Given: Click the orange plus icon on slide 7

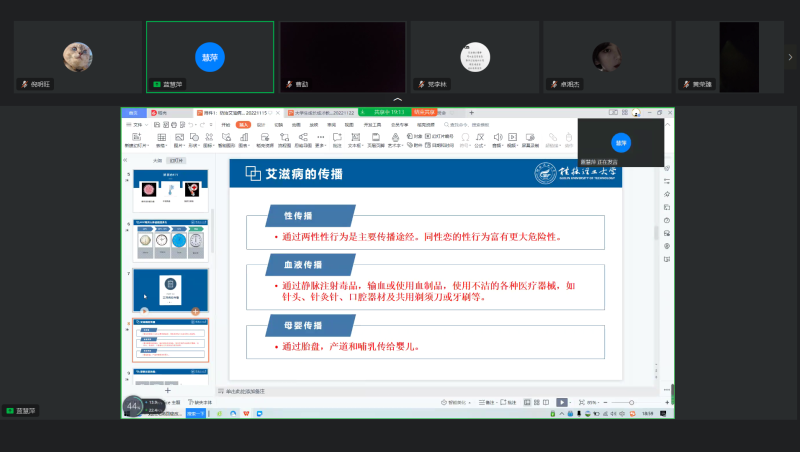Looking at the screenshot, I should click(x=195, y=310).
